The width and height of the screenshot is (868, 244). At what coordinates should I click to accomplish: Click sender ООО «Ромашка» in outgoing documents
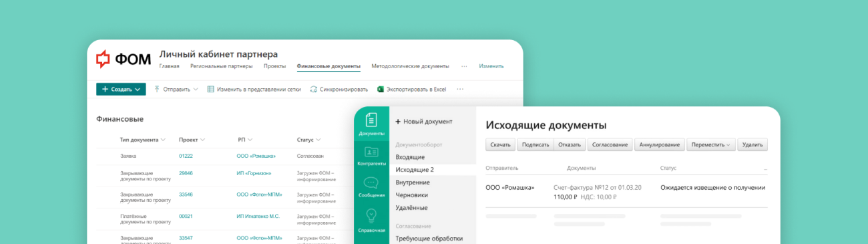(x=510, y=188)
